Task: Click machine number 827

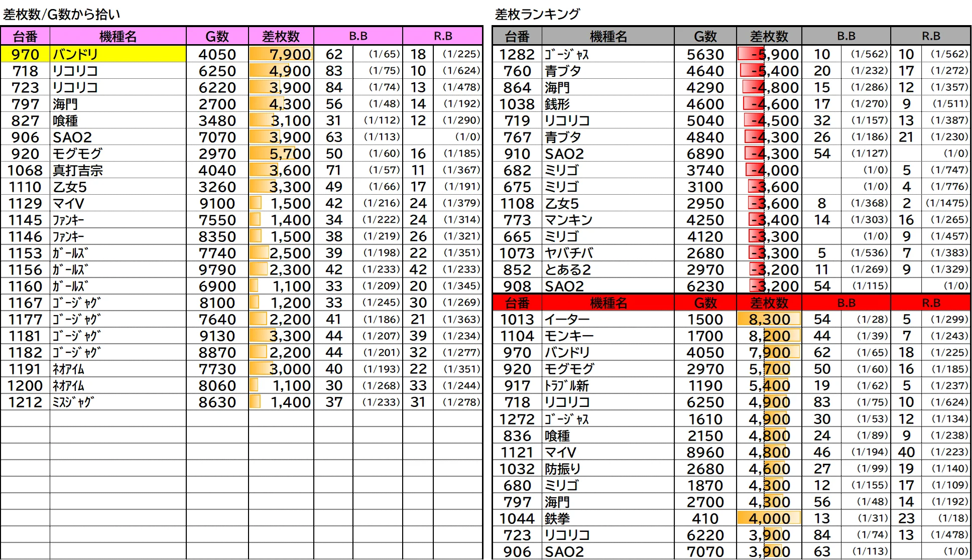Action: coord(25,120)
